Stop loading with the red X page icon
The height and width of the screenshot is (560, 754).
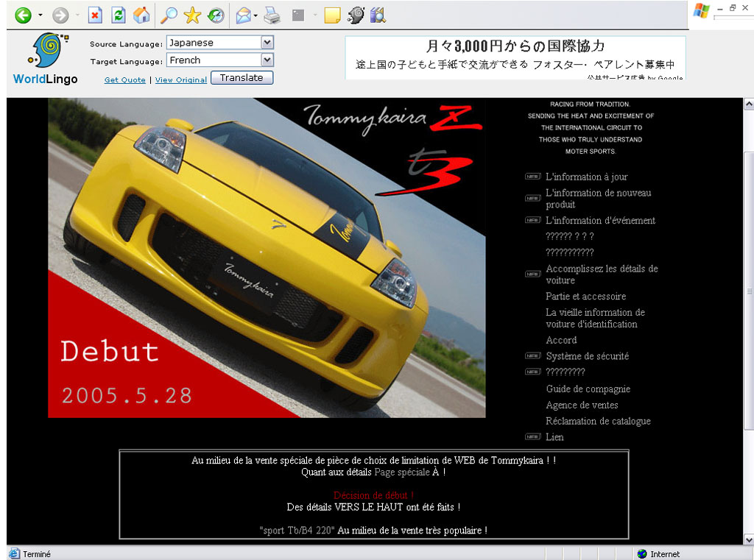(95, 15)
